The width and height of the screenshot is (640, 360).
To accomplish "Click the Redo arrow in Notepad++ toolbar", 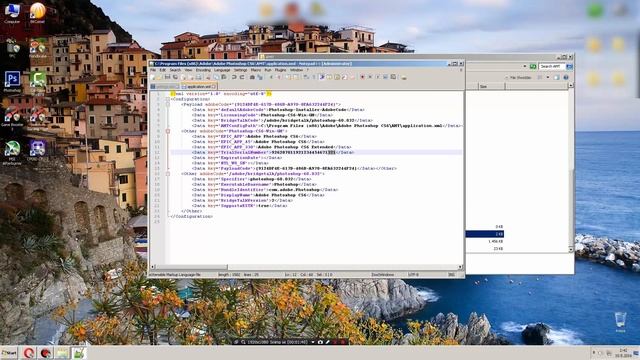I will pos(242,77).
